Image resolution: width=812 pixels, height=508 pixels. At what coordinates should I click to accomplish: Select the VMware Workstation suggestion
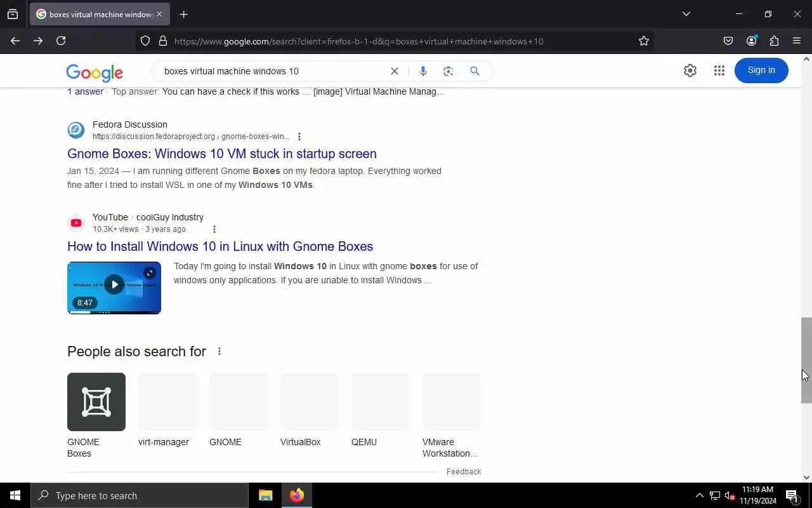(452, 415)
